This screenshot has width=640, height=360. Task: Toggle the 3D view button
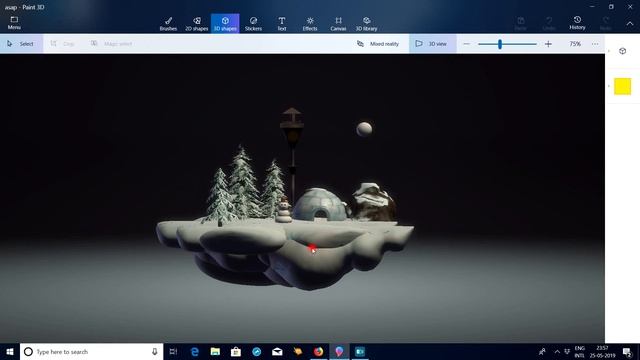[432, 44]
